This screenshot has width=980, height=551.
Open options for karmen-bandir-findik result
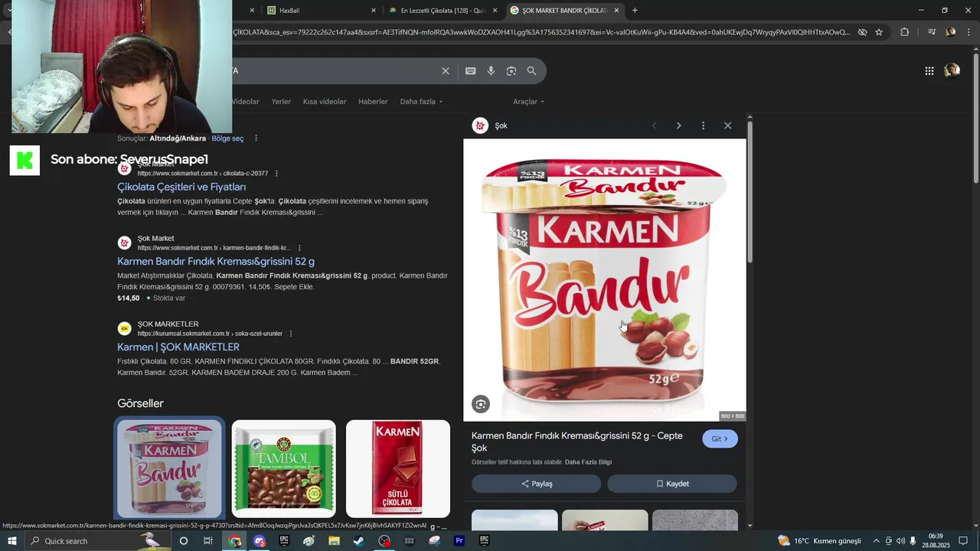pyautogui.click(x=299, y=248)
